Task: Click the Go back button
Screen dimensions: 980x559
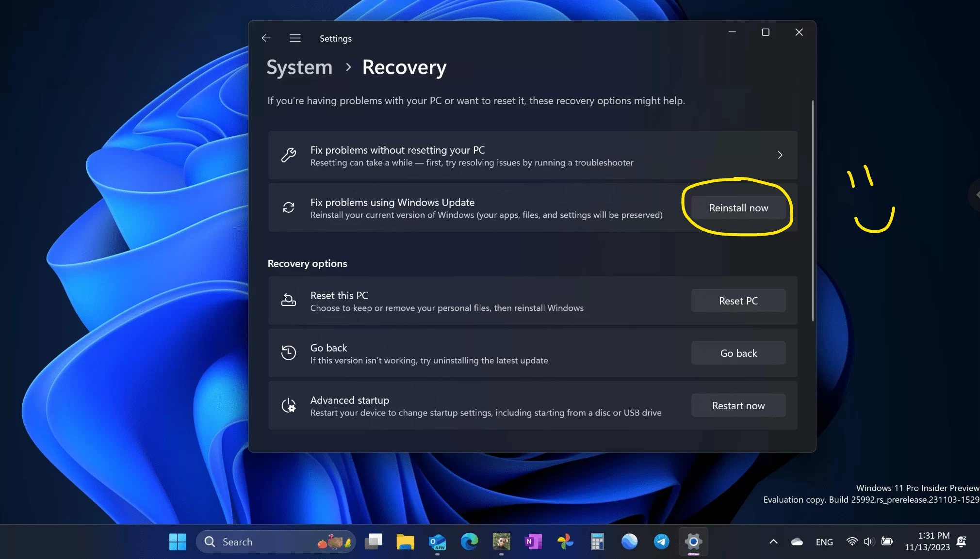Action: (x=738, y=353)
